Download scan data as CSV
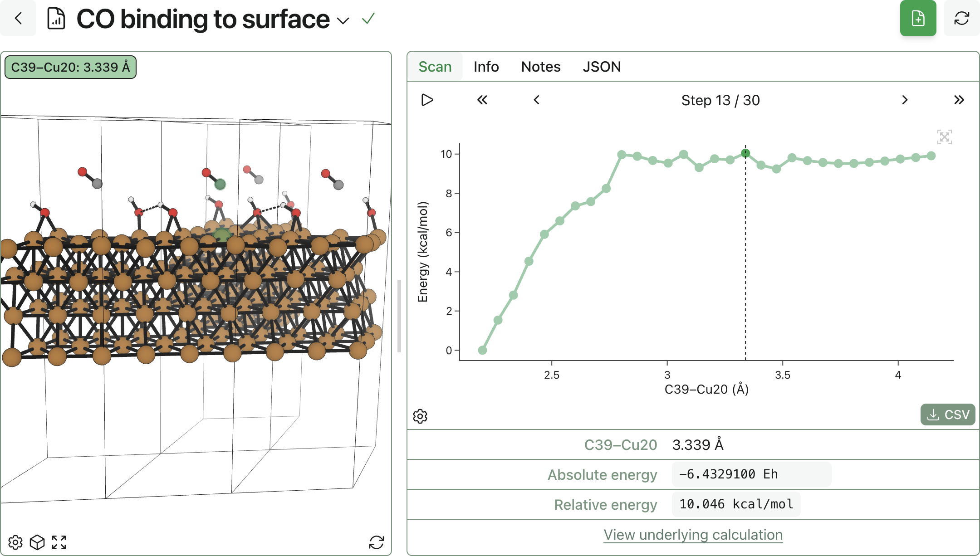Screen dimensions: 980x556 point(947,415)
